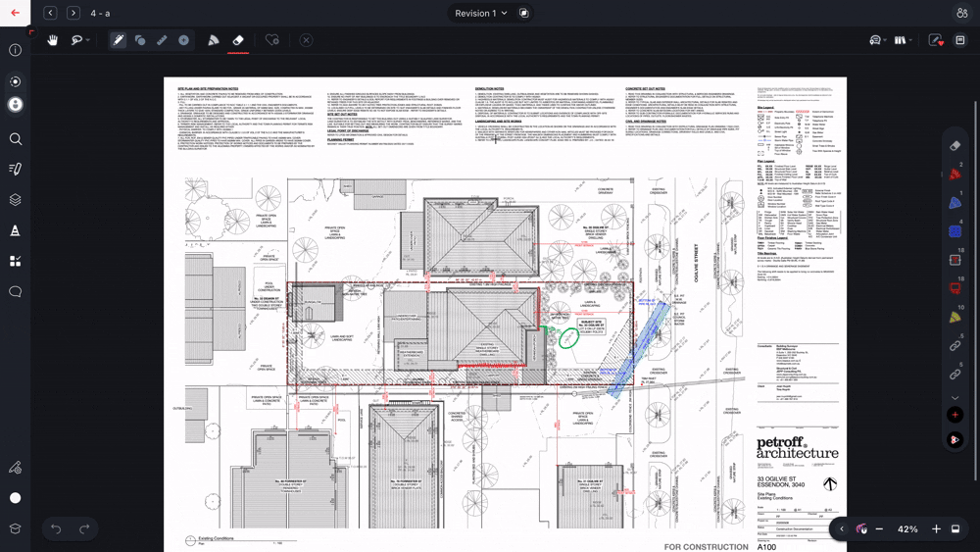Viewport: 980px width, 552px height.
Task: Zoom out with the minus button
Action: click(x=879, y=528)
